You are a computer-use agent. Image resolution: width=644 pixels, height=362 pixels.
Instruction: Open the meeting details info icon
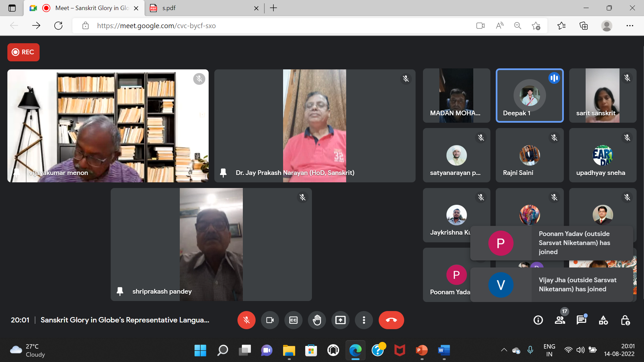point(538,320)
